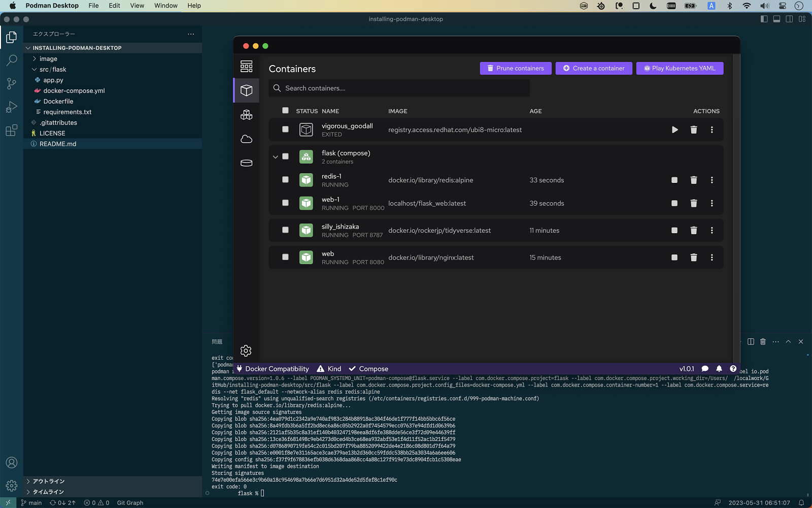Click Compose status bar item
Image resolution: width=812 pixels, height=508 pixels.
point(368,369)
